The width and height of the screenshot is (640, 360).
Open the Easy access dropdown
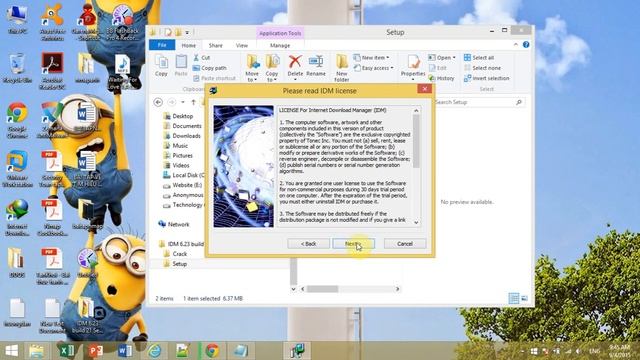pyautogui.click(x=373, y=68)
